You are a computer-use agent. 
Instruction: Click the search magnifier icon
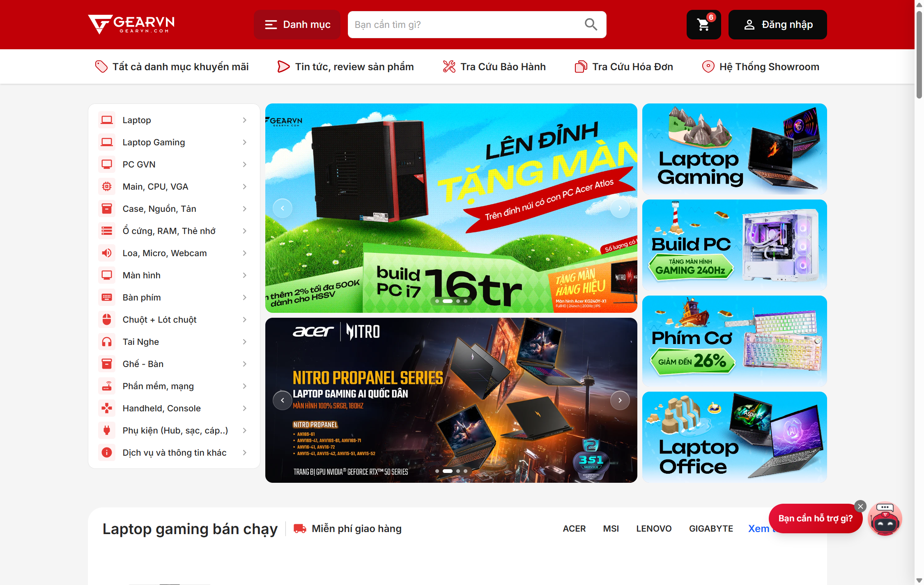[x=591, y=25]
